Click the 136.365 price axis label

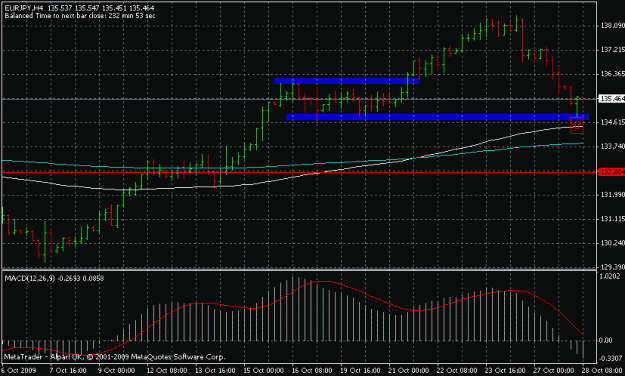coord(613,74)
